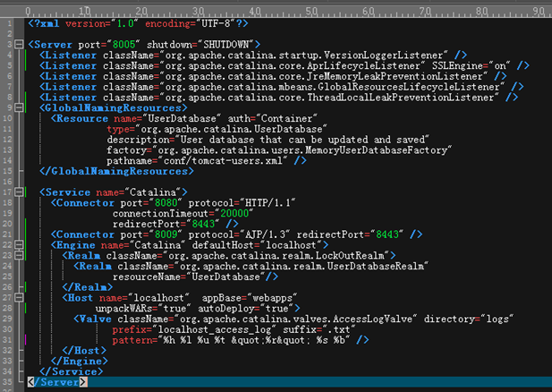Click the ruler at column 40
552x392 pixels.
pos(255,13)
